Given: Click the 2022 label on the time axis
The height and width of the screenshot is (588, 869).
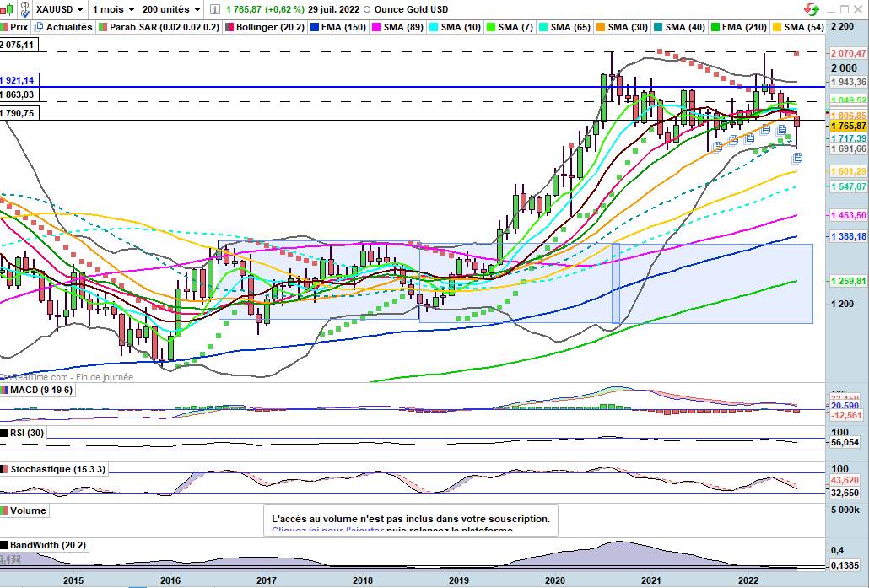Looking at the screenshot, I should 748,580.
